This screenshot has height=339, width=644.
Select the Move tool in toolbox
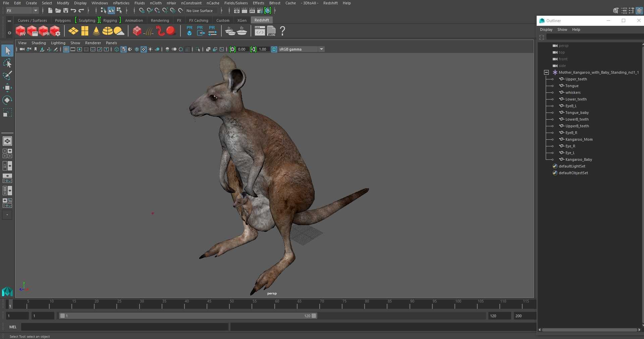[7, 88]
